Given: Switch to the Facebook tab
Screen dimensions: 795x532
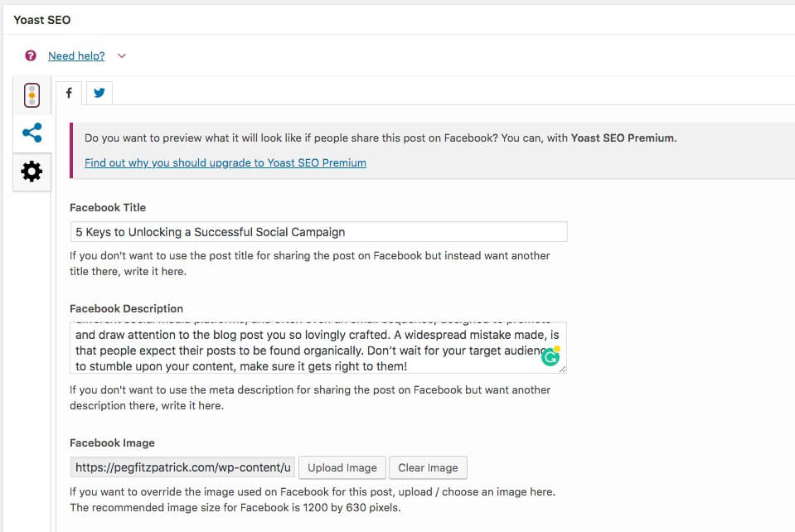Looking at the screenshot, I should click(x=69, y=93).
